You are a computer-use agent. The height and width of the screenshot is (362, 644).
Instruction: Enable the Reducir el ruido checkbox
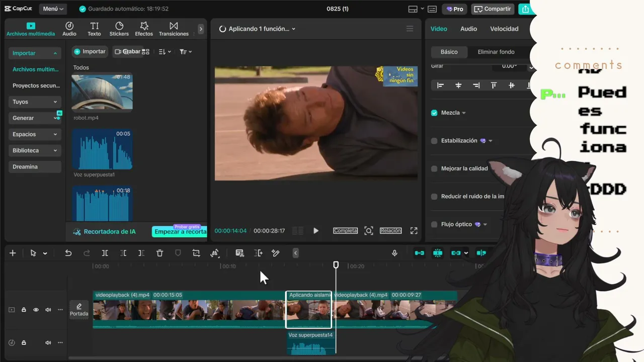pos(434,197)
